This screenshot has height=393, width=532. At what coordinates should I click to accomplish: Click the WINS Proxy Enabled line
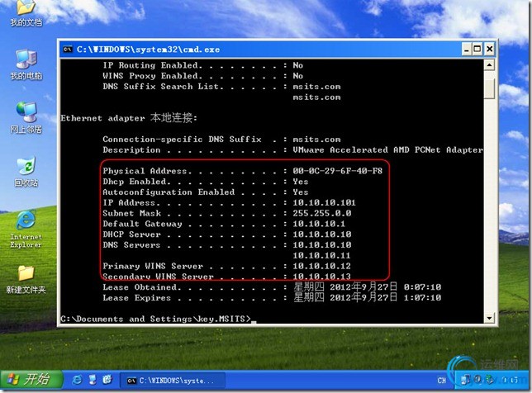pyautogui.click(x=203, y=76)
